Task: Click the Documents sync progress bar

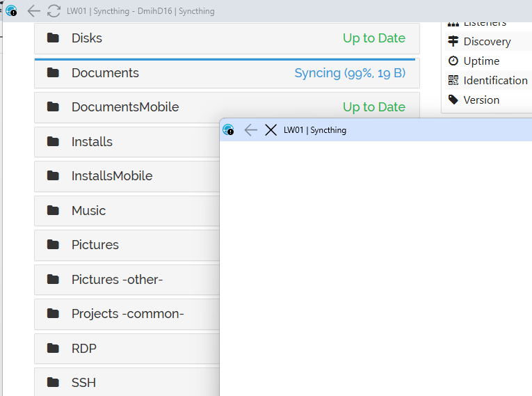Action: (x=227, y=60)
